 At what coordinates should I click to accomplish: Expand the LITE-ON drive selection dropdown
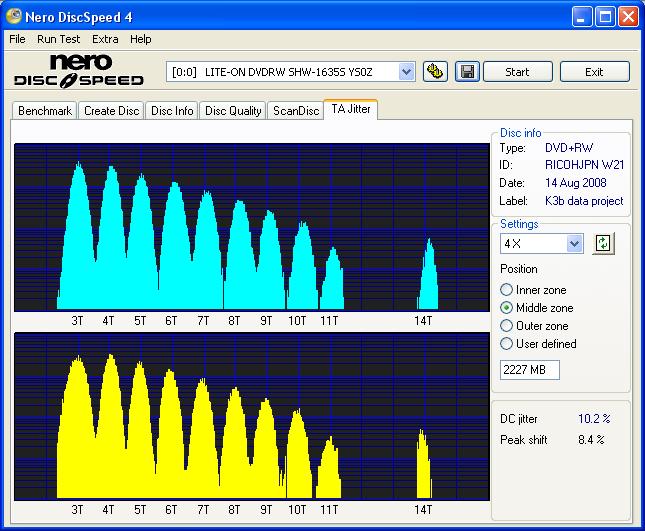pos(406,72)
